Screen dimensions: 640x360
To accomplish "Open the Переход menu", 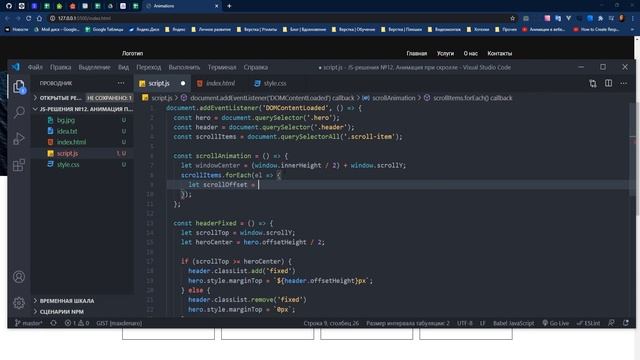I will (149, 67).
